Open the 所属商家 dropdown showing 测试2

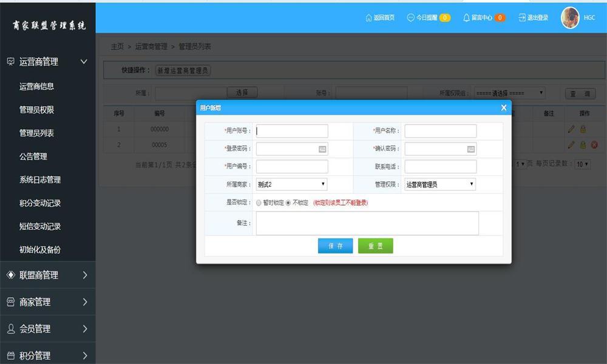pos(291,184)
